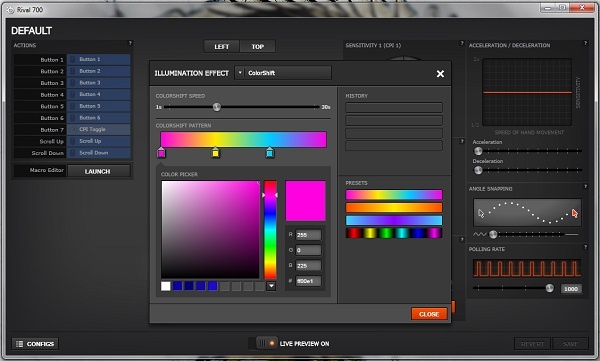The width and height of the screenshot is (600, 361).
Task: Open Button 3 action assignment
Action: tap(99, 83)
